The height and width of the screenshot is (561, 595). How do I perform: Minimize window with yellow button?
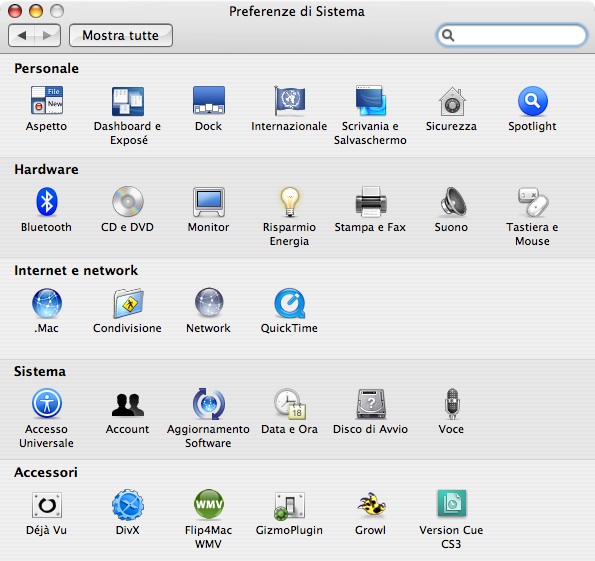pos(36,11)
